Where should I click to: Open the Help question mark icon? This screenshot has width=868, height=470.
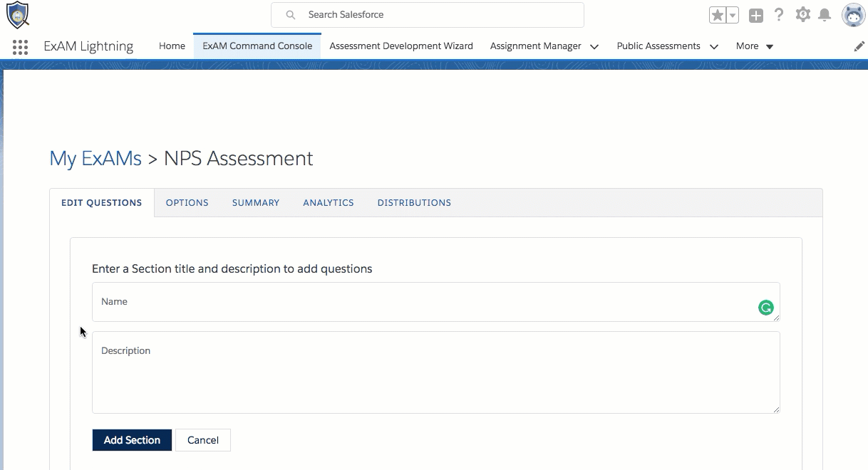780,15
